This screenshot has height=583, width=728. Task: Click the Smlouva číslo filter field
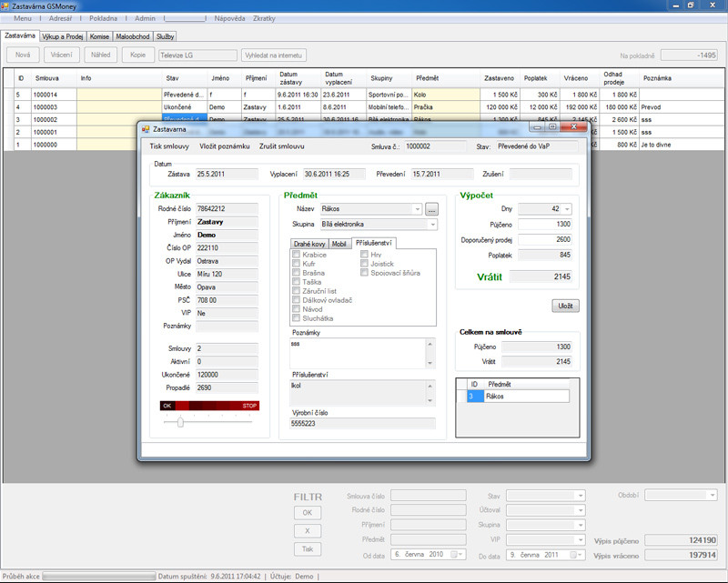point(428,496)
